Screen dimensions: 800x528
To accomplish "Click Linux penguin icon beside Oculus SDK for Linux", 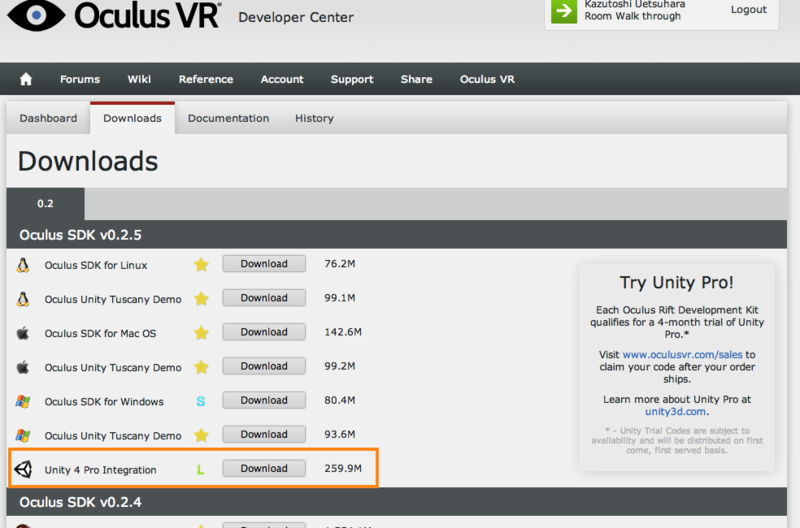I will coord(23,265).
